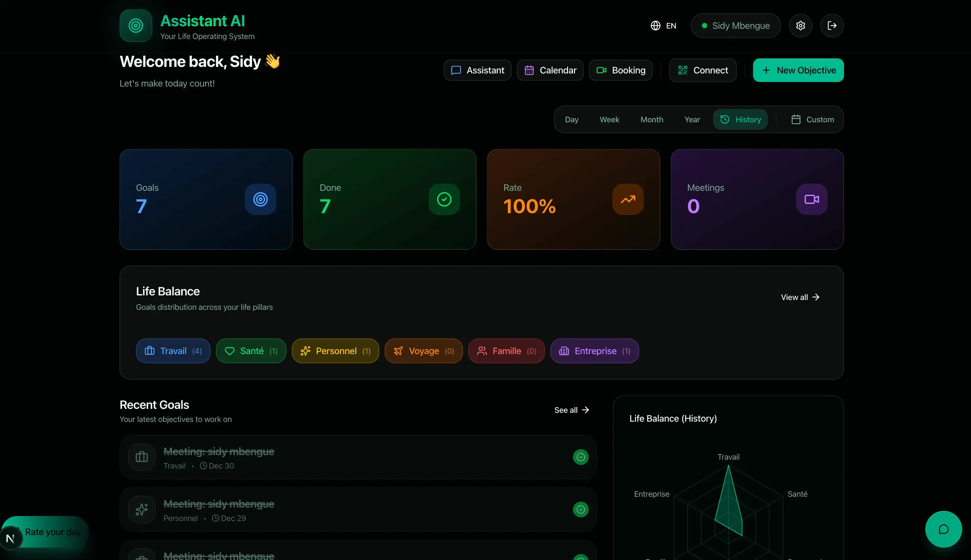971x560 pixels.
Task: Click See all under Recent Goals
Action: click(571, 410)
